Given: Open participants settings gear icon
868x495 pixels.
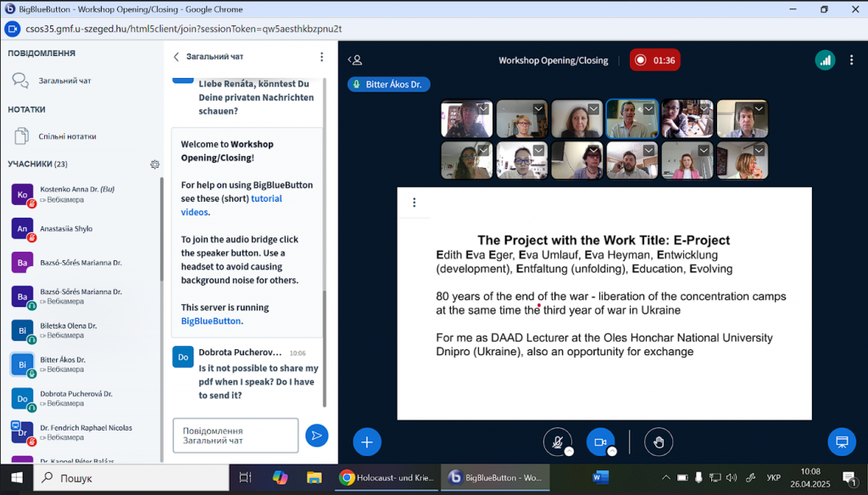Looking at the screenshot, I should (155, 164).
